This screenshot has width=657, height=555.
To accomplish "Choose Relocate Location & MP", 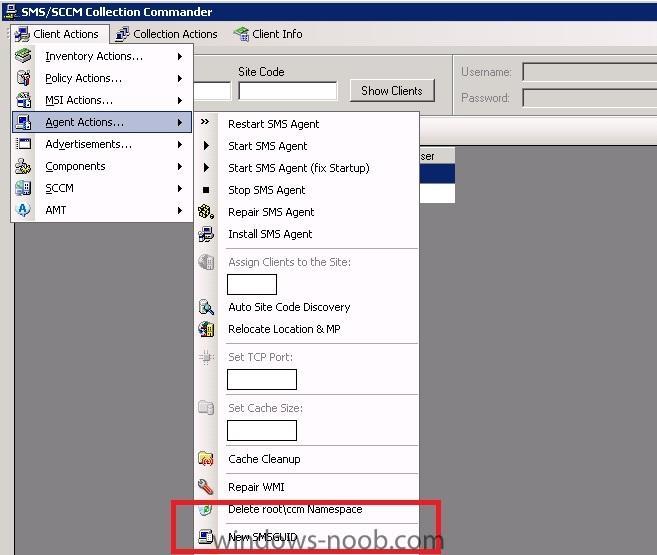I will click(x=307, y=329).
